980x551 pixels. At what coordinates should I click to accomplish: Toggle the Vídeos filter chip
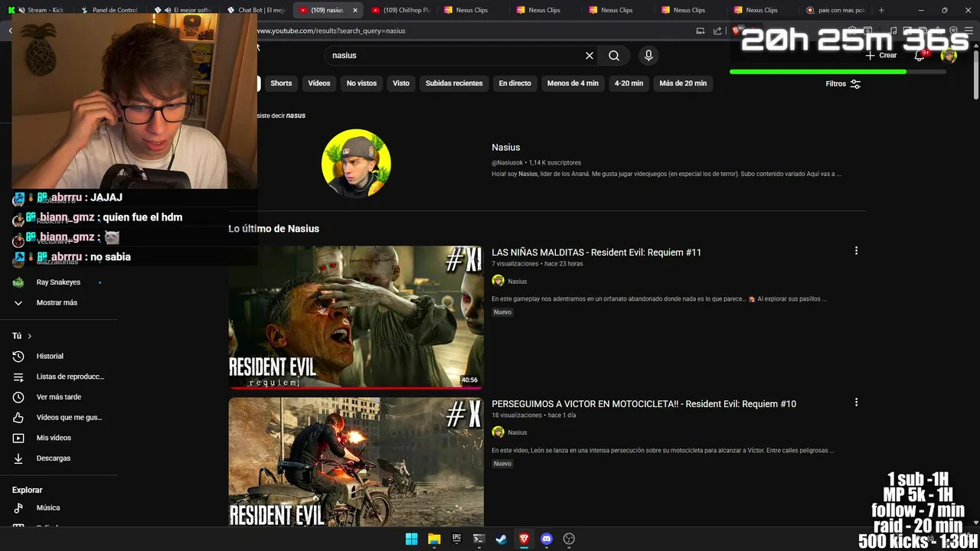(319, 83)
